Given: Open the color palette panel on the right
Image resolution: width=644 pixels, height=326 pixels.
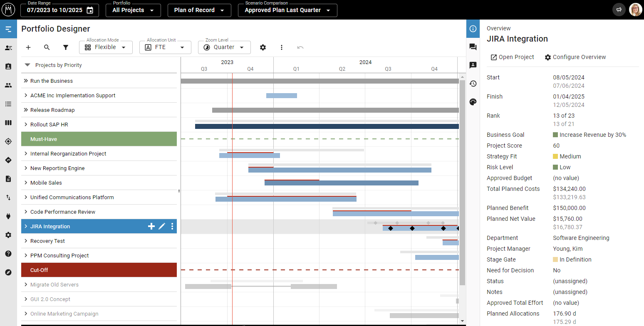Looking at the screenshot, I should pyautogui.click(x=473, y=102).
